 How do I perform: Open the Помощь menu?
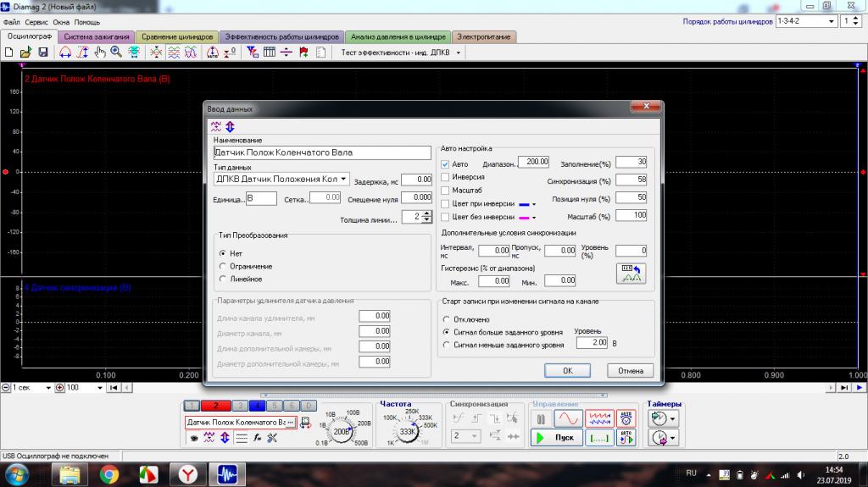click(x=87, y=22)
